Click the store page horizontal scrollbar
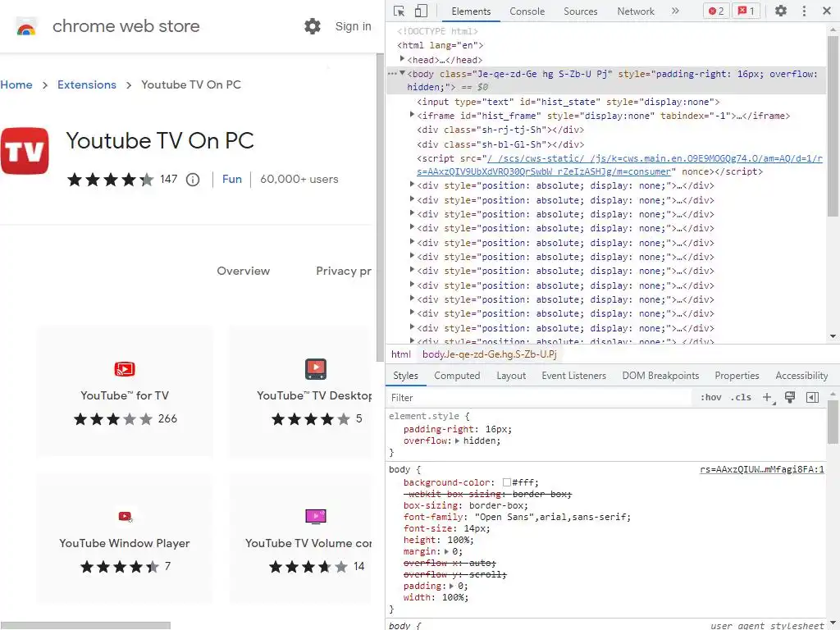Screen dimensions: 840x630 click(85, 625)
